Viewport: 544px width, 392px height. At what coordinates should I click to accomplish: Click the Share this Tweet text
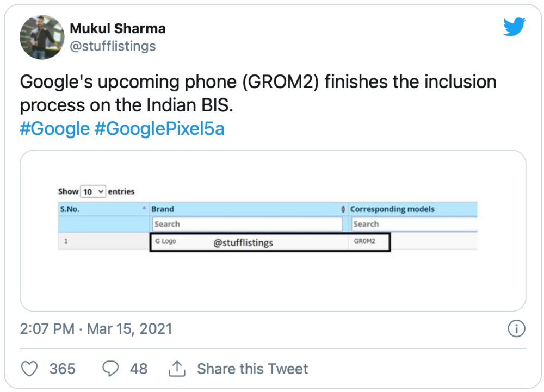[252, 369]
